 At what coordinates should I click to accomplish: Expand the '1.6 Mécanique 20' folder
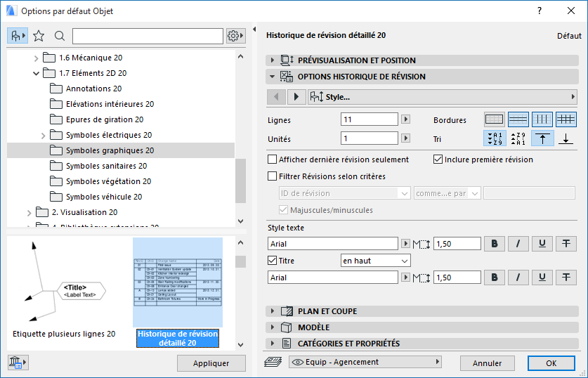click(37, 58)
